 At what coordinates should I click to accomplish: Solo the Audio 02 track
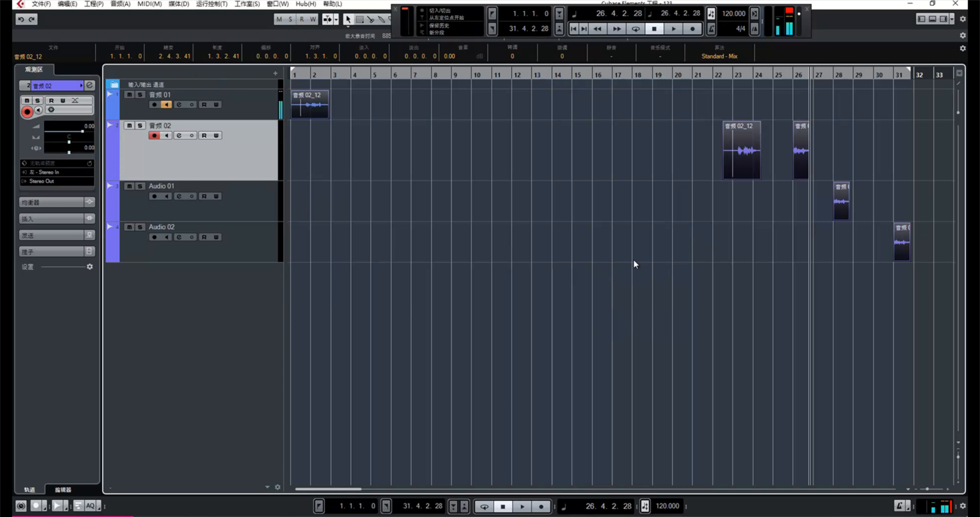tap(140, 227)
